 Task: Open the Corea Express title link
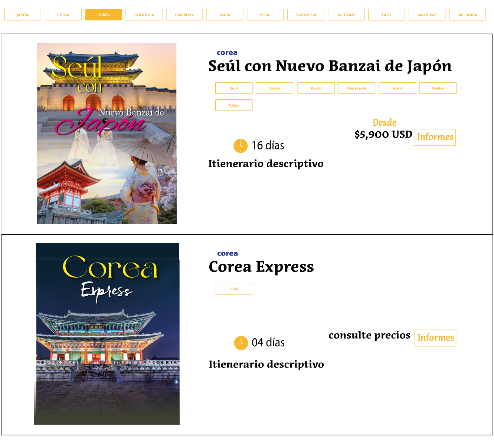pos(261,267)
